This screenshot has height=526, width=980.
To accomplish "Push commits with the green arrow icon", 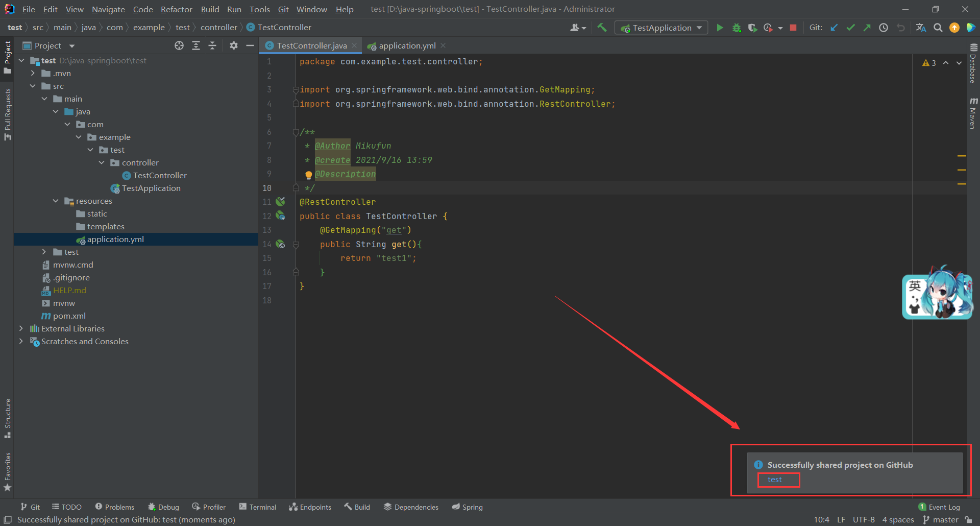I will [867, 28].
